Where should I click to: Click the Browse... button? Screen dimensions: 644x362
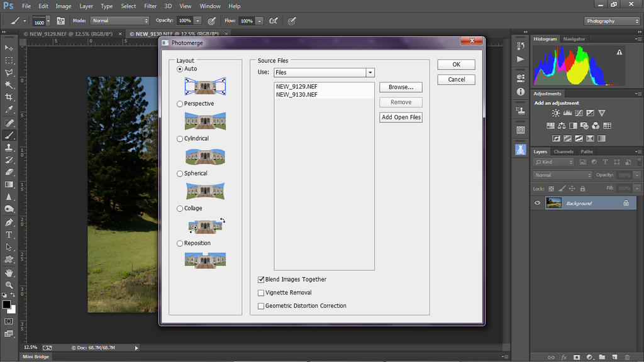[401, 87]
